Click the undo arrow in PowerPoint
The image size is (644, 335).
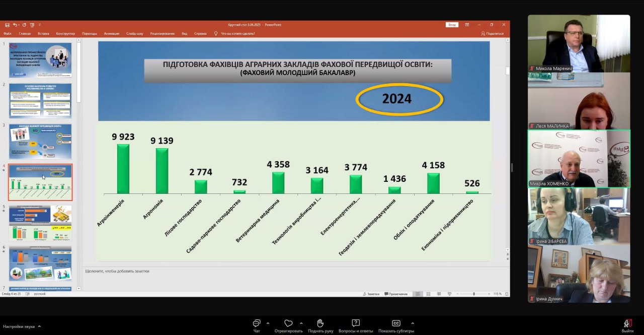point(16,25)
